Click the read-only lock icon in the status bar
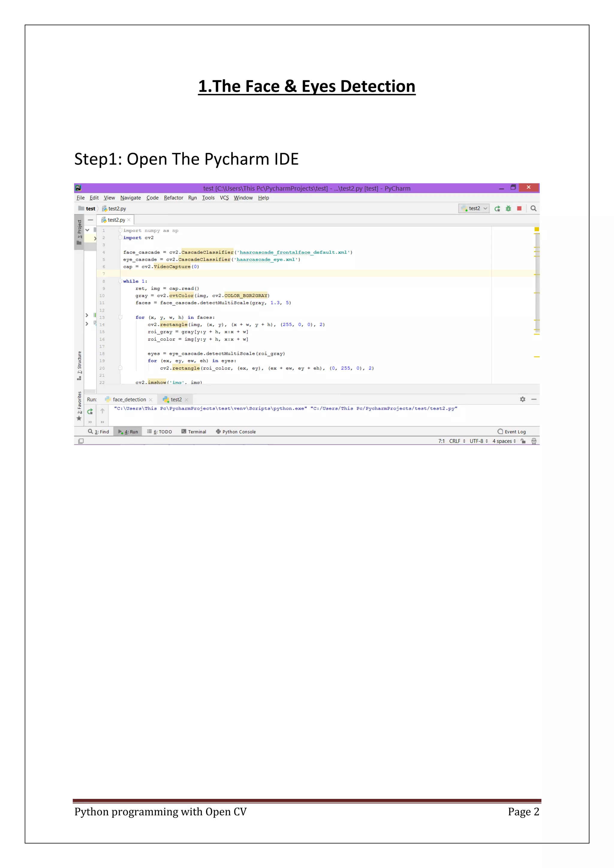Screen dimensions: 614x868 point(523,441)
